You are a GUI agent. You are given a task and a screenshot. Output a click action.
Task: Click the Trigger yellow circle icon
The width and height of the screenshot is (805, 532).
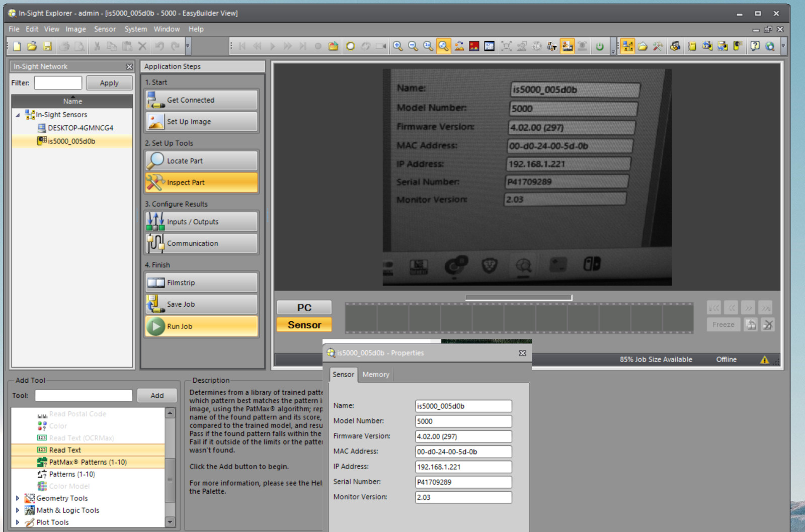point(350,46)
